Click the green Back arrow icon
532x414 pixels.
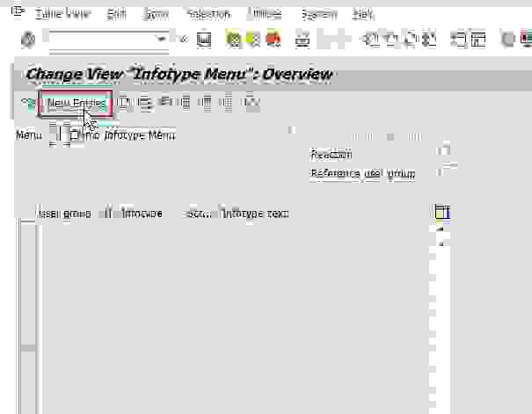tap(233, 40)
